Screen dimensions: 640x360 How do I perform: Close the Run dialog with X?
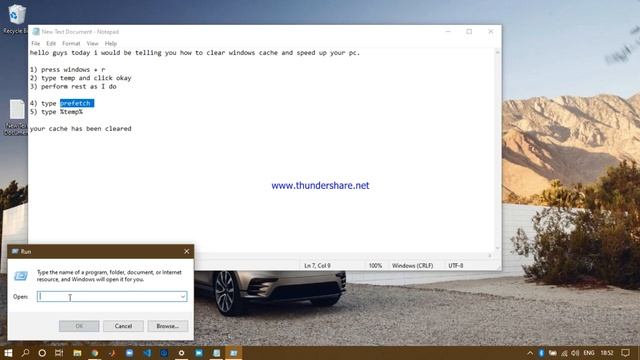click(187, 251)
